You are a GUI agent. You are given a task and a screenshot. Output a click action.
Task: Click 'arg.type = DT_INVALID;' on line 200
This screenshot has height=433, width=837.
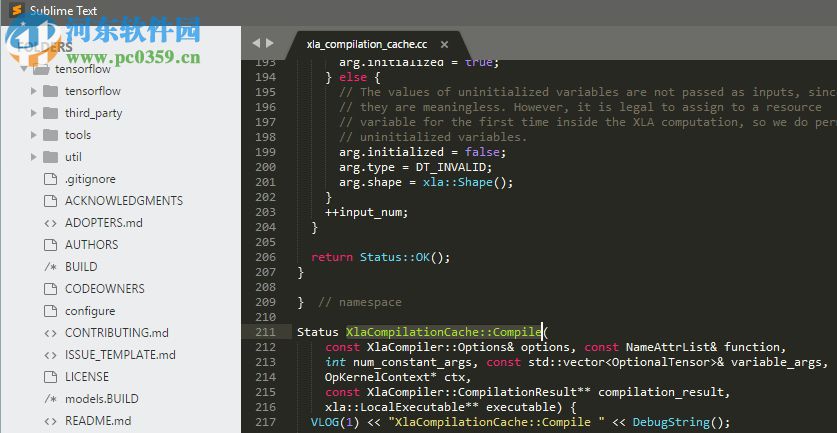(415, 167)
